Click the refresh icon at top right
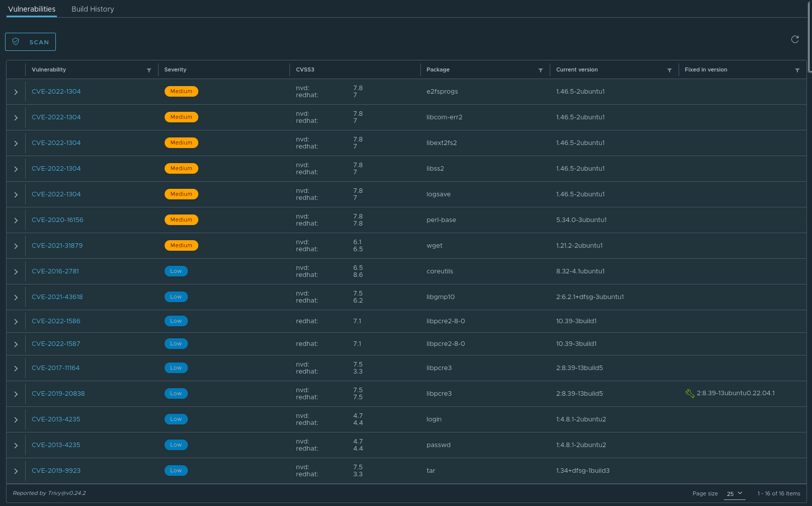Image resolution: width=812 pixels, height=506 pixels. [x=795, y=39]
